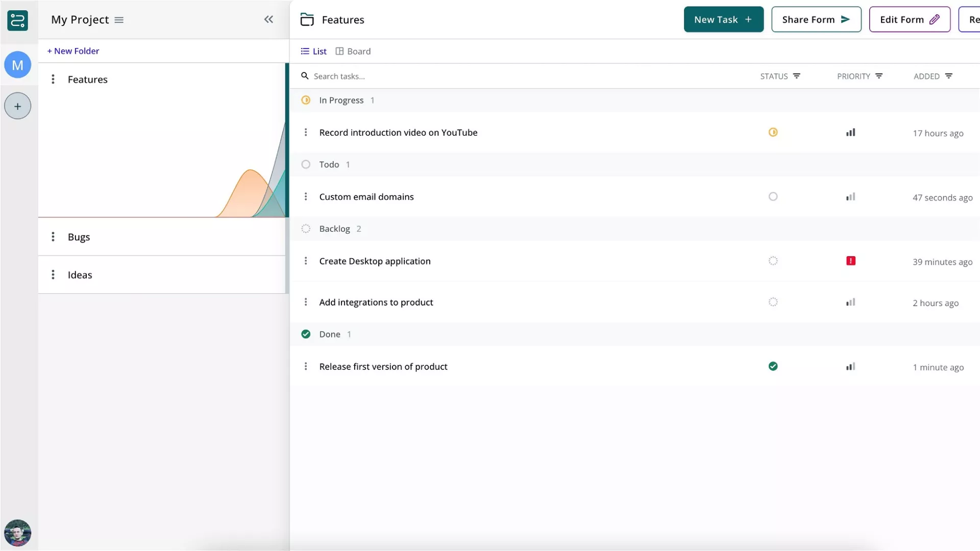Click priority bars icon for Record introduction video
Viewport: 980px width, 551px height.
850,133
